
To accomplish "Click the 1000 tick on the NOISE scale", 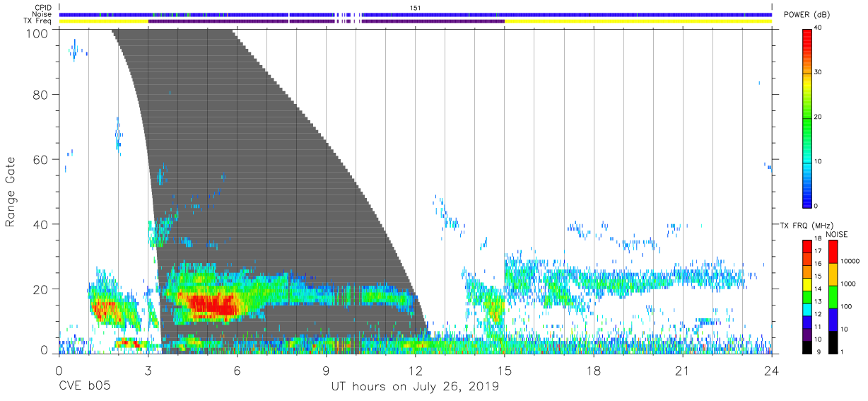I will [849, 284].
